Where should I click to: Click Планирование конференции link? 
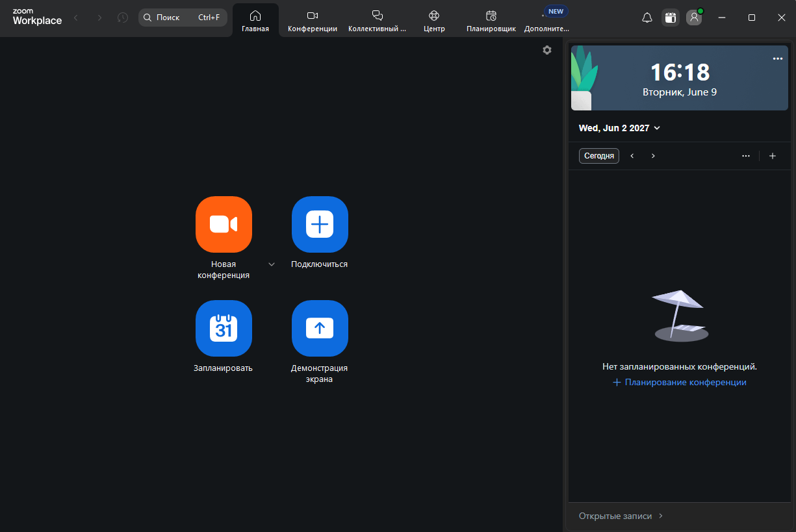[x=680, y=383]
